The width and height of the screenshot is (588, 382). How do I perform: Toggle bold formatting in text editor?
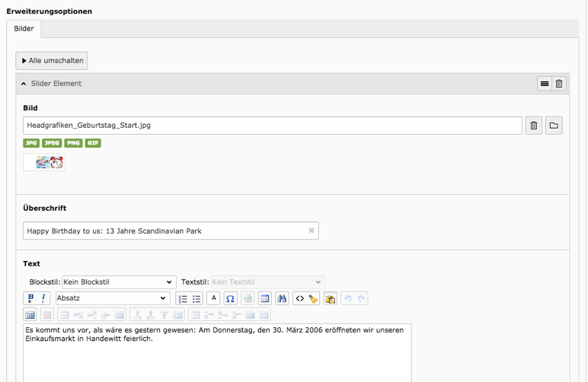pos(30,298)
